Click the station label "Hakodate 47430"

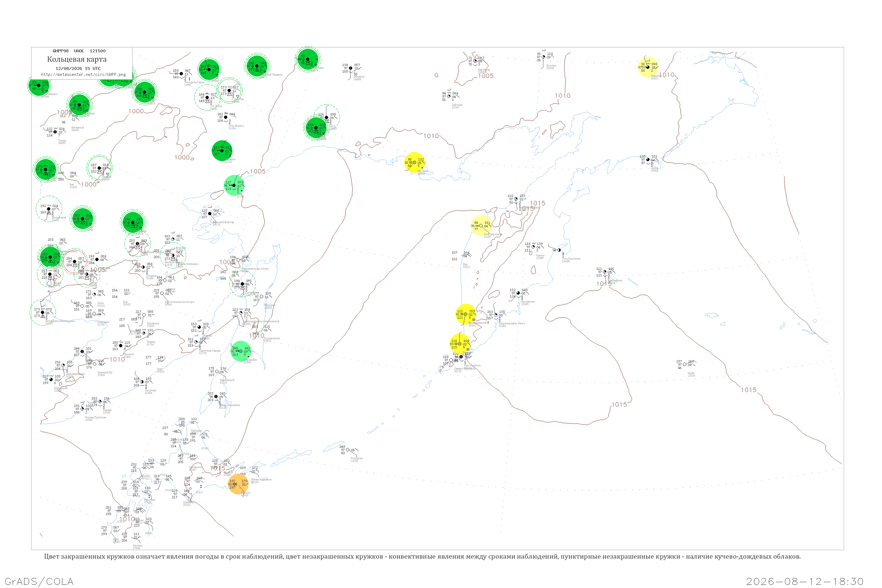click(149, 501)
